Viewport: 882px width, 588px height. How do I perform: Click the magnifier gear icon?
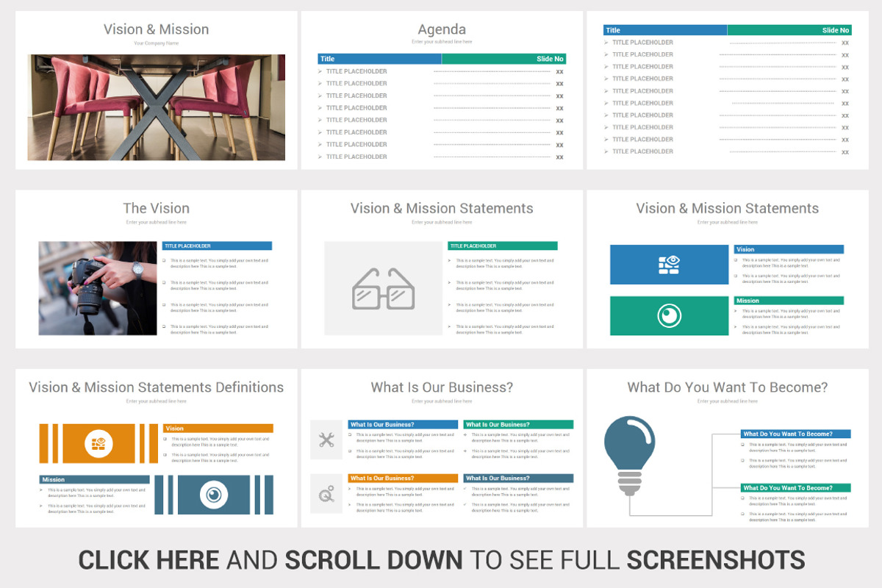(326, 494)
